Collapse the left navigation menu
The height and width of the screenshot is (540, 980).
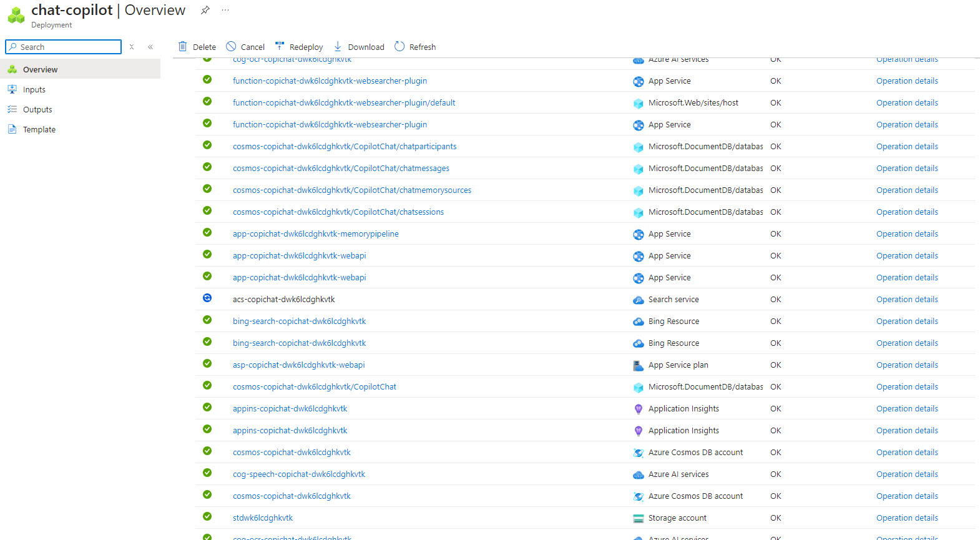point(150,47)
